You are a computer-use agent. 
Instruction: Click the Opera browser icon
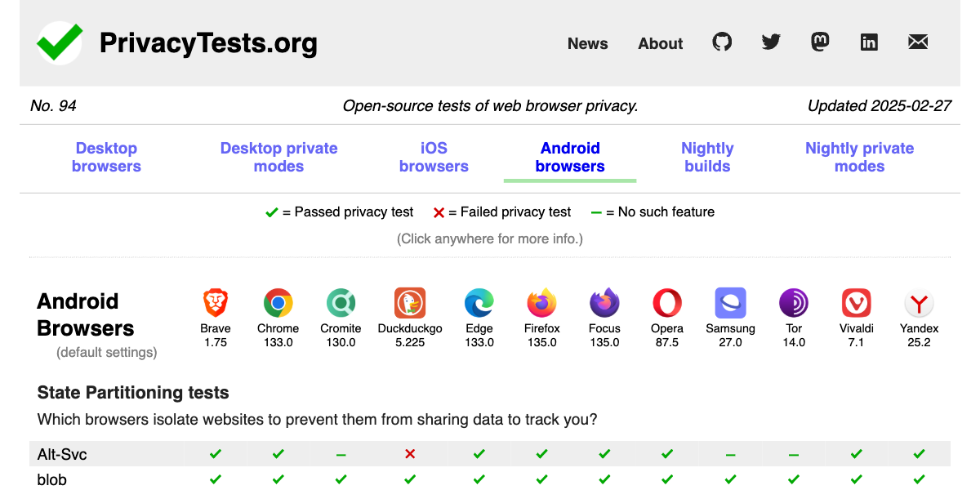click(667, 303)
